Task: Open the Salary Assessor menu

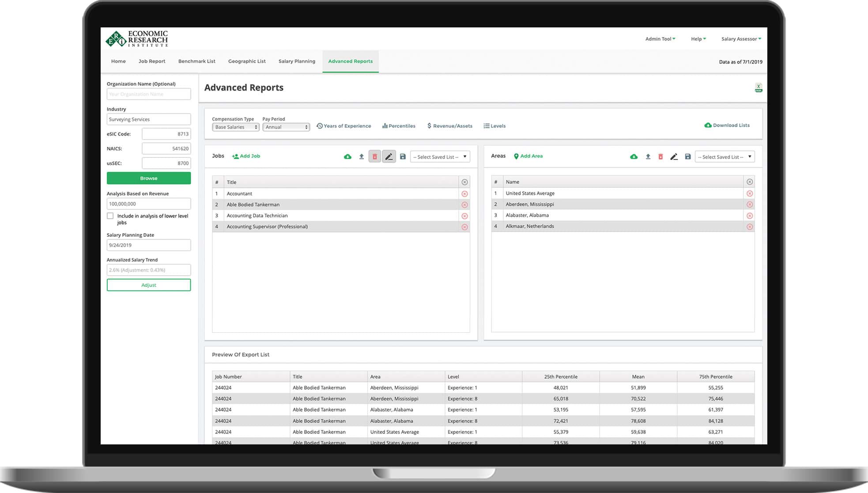Action: tap(741, 39)
